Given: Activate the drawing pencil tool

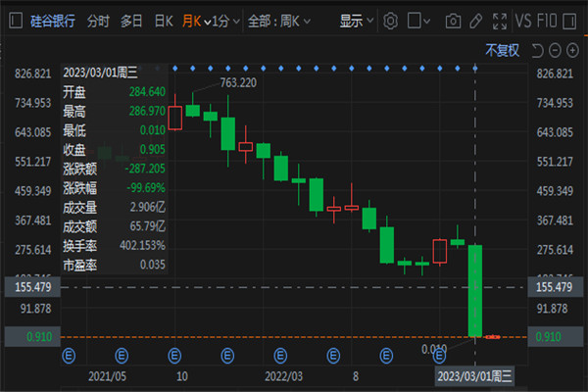Looking at the screenshot, I should 476,21.
